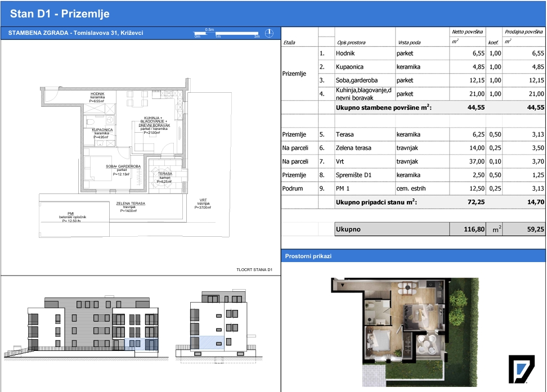Click the Stan D1 - Prizemlje title
Viewport: 547px width, 392px height.
(60, 13)
